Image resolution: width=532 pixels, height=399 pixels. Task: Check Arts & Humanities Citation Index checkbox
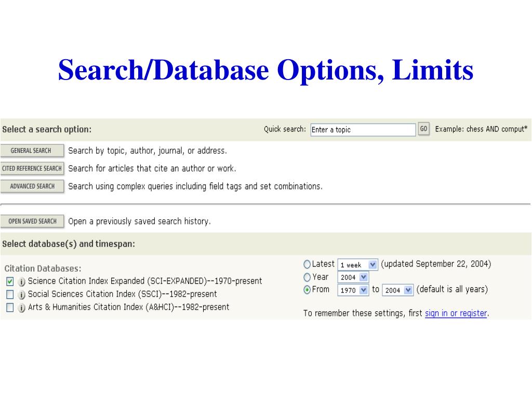(10, 308)
